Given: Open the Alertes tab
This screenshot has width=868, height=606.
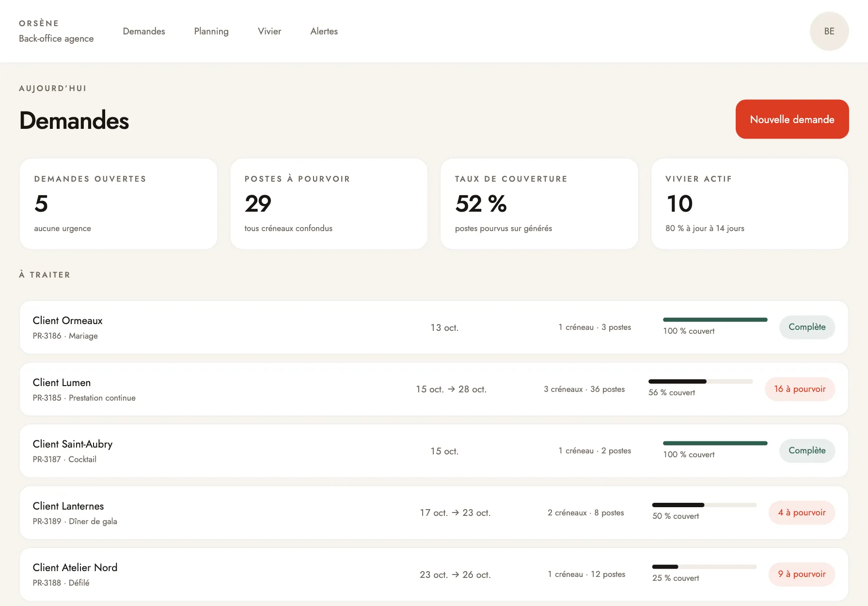Looking at the screenshot, I should [x=324, y=31].
